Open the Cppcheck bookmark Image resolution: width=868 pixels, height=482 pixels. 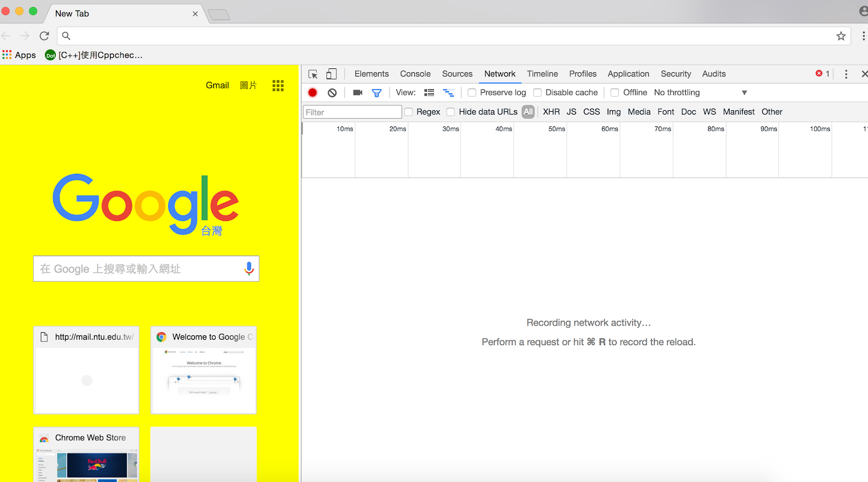click(94, 55)
